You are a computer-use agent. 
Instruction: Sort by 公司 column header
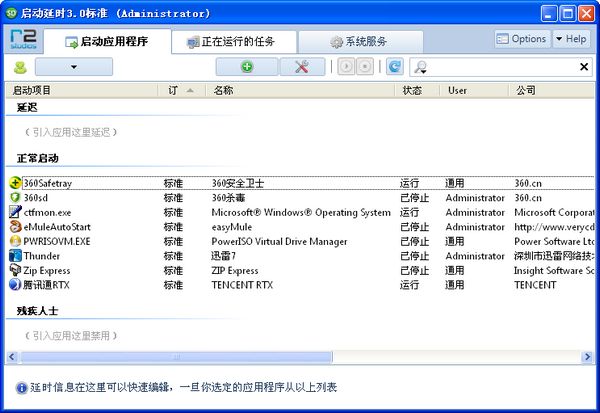click(551, 90)
